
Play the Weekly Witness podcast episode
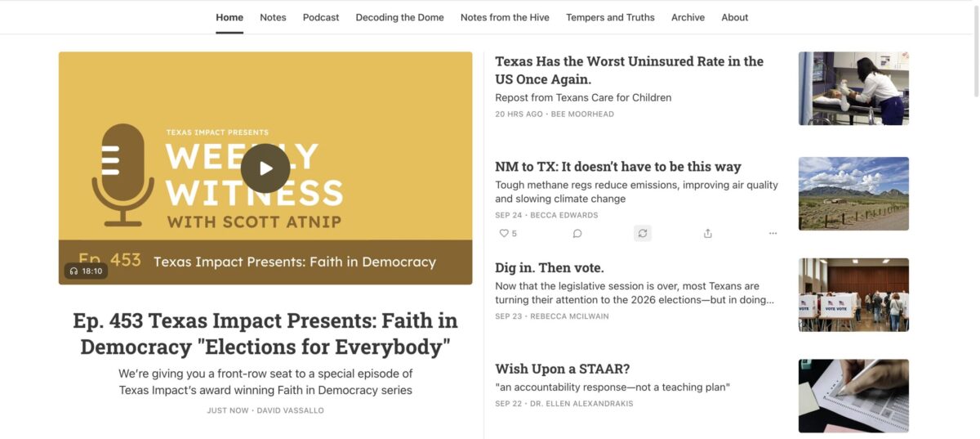click(x=265, y=168)
